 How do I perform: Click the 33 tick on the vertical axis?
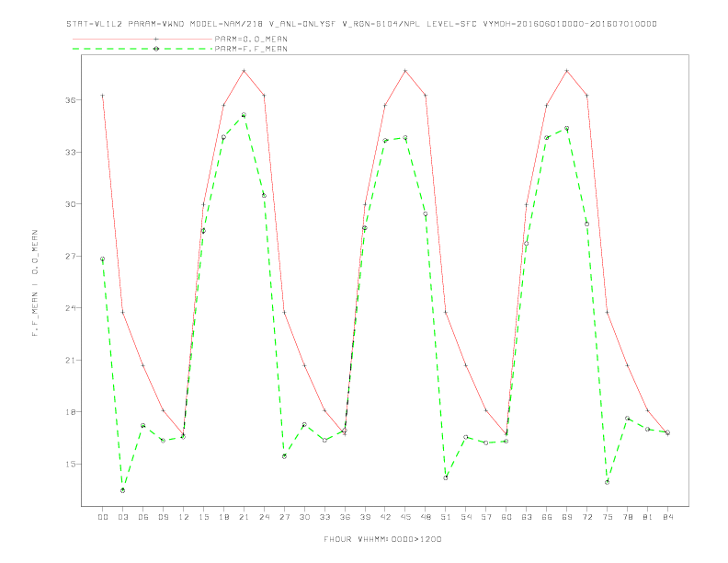point(71,153)
